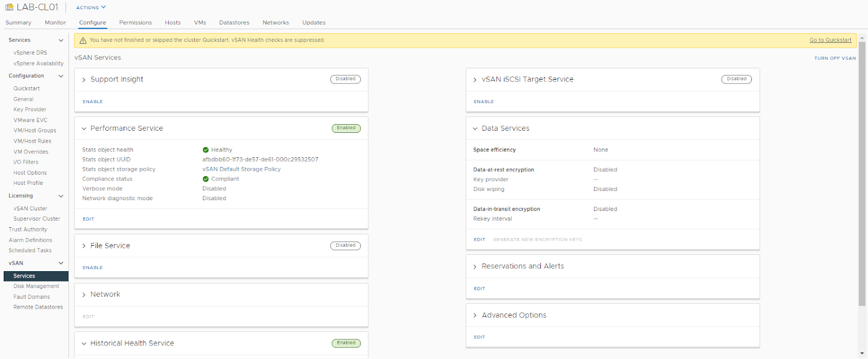Collapse the Data Services card

pos(475,129)
